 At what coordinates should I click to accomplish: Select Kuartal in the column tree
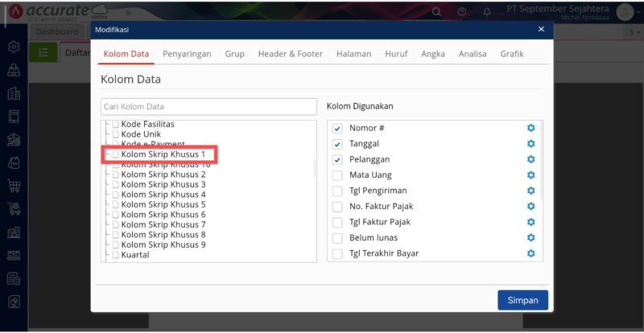(134, 255)
